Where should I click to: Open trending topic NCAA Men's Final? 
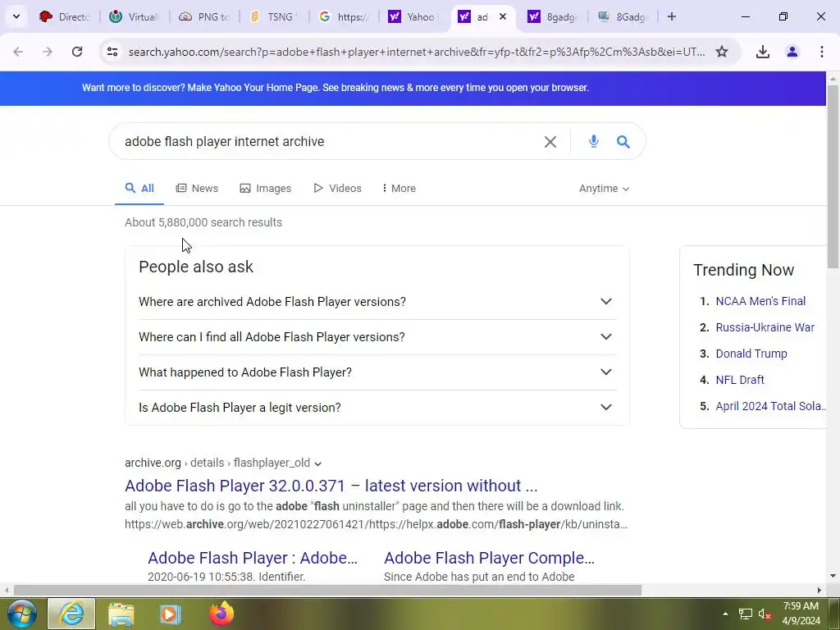[760, 301]
